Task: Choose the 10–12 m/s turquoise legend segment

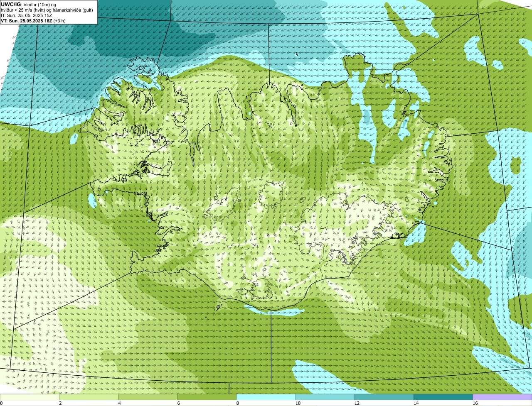Action: pos(325,397)
